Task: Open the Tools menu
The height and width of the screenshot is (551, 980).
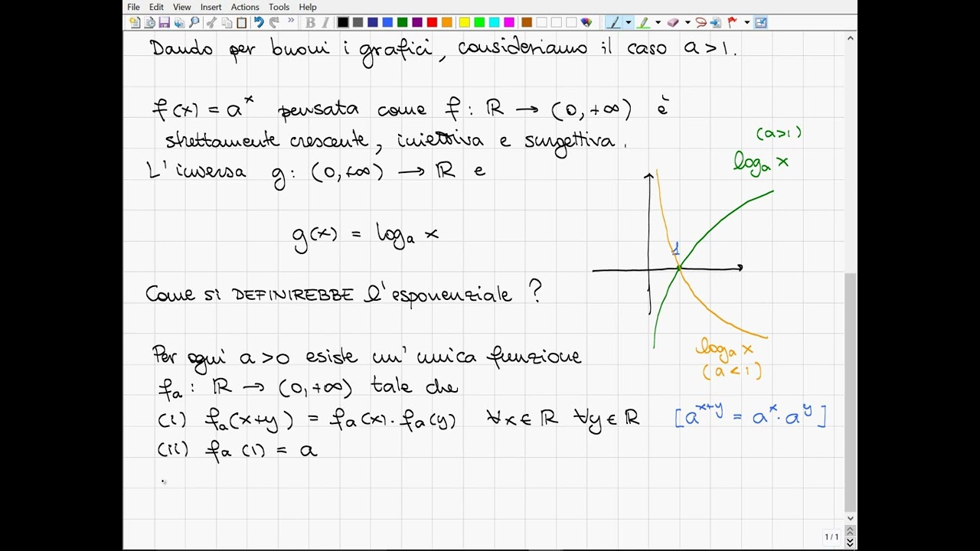Action: click(x=279, y=7)
